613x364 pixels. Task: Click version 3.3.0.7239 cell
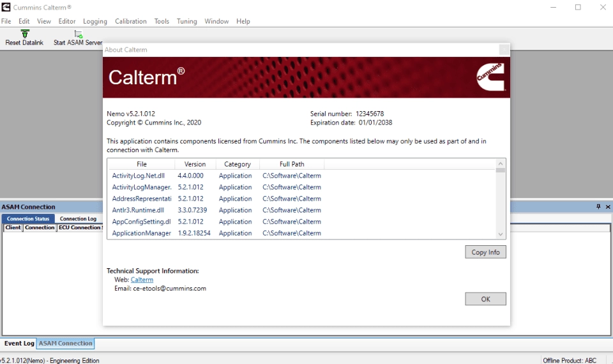(x=192, y=210)
